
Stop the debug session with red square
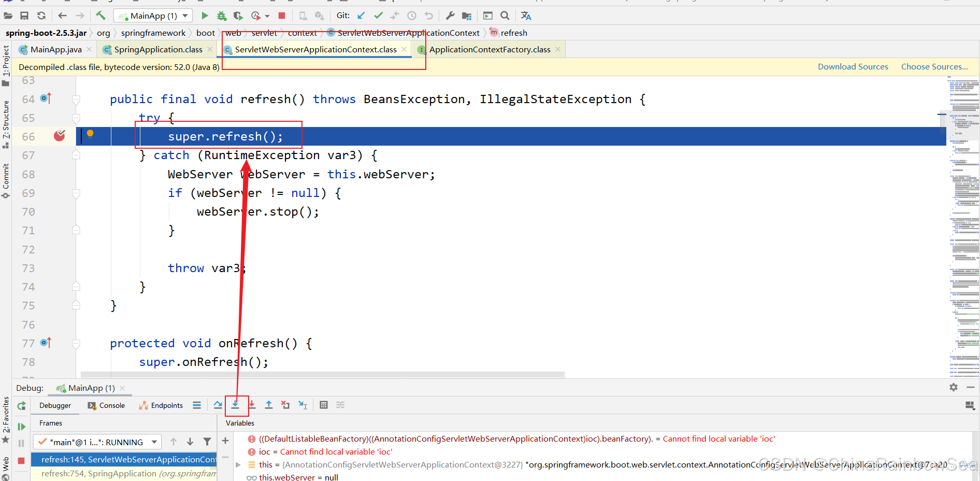(x=21, y=460)
